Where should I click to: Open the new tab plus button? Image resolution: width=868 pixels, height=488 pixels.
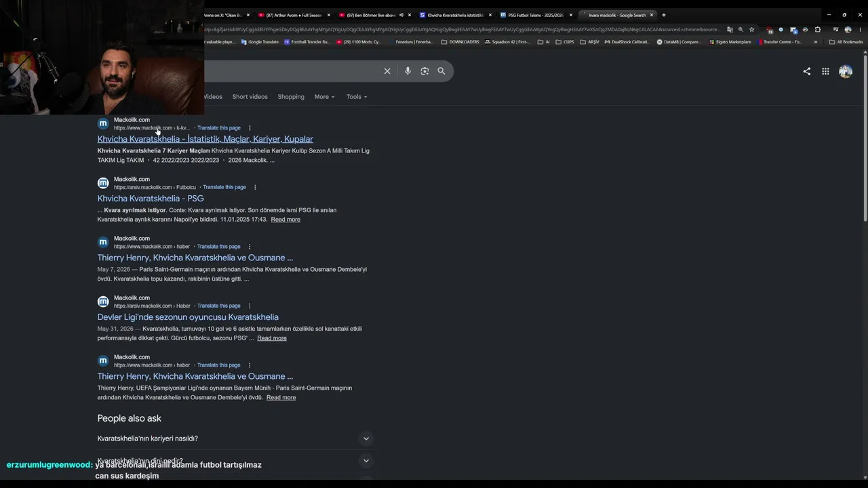[664, 15]
